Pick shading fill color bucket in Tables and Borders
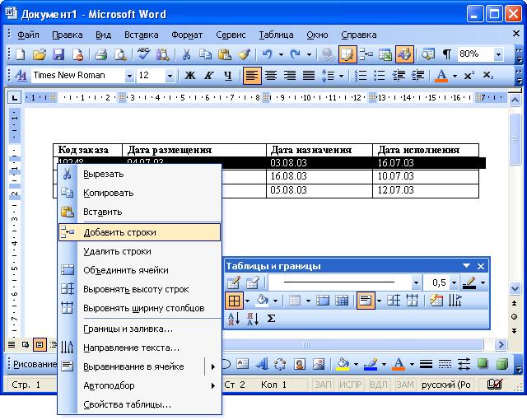Screen dimensions: 527x420 (262, 301)
